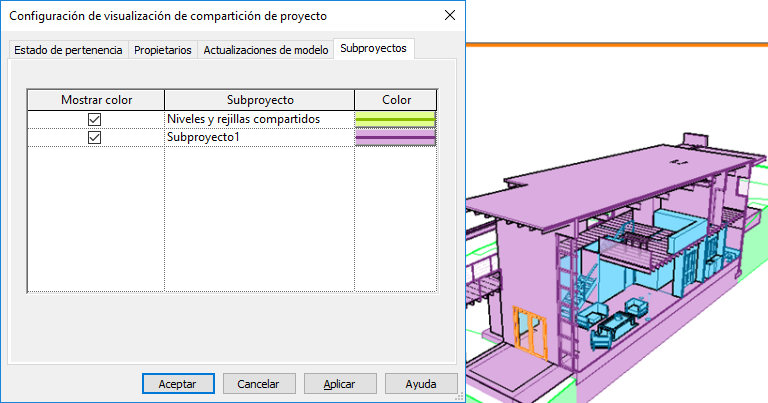Open the green color swatch for Niveles y rejillas
Image resolution: width=768 pixels, height=403 pixels.
pos(395,119)
